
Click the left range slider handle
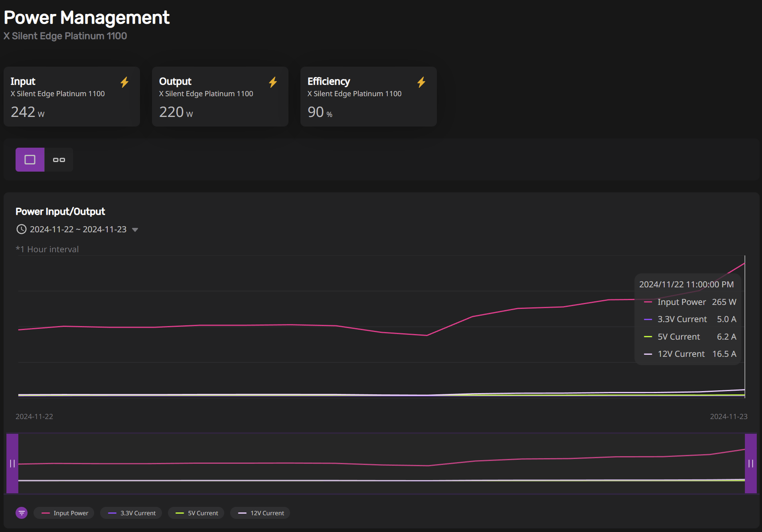(x=12, y=463)
